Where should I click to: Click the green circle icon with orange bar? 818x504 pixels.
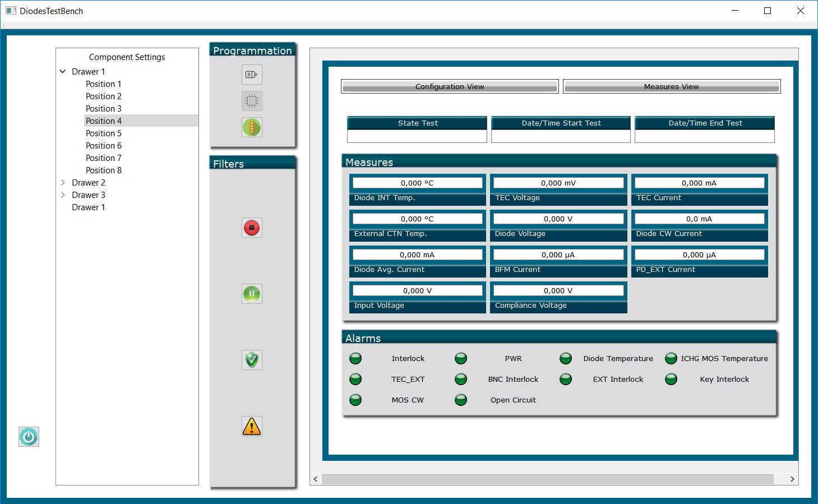252,127
